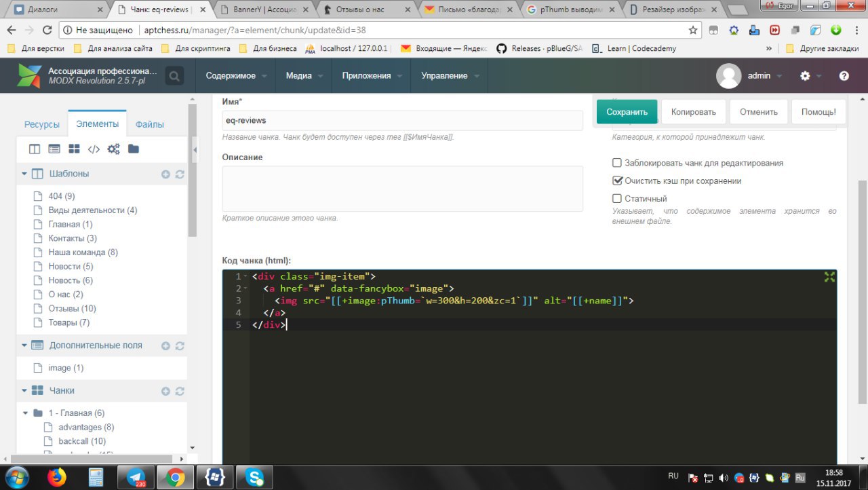Open the Управление dropdown menu
868x490 pixels.
[449, 76]
